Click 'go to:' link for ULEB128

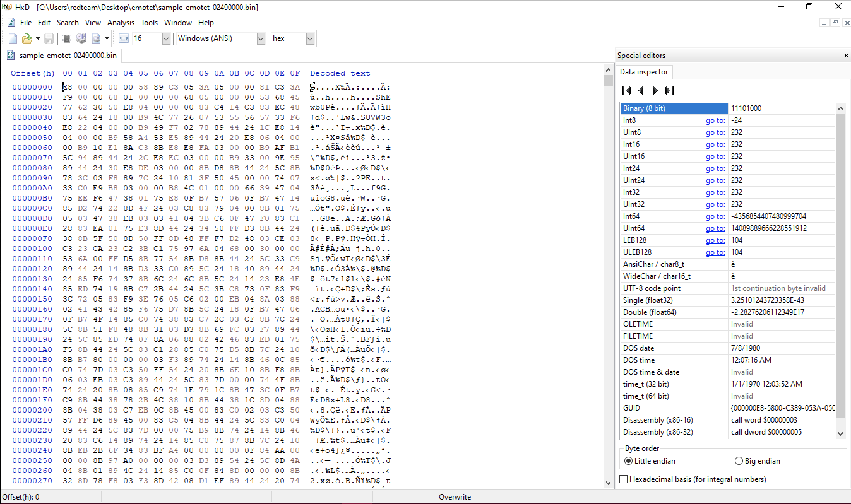coord(715,252)
